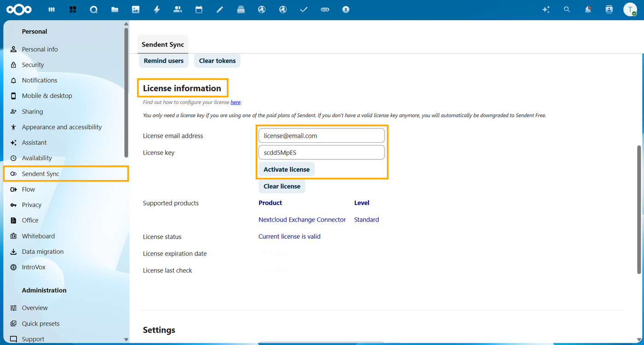Go to Security settings in sidebar

click(x=33, y=65)
